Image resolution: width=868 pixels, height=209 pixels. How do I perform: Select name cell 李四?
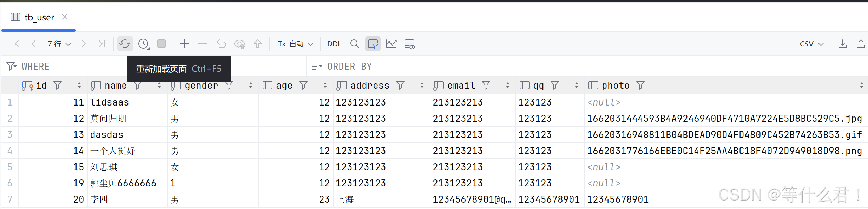point(128,199)
